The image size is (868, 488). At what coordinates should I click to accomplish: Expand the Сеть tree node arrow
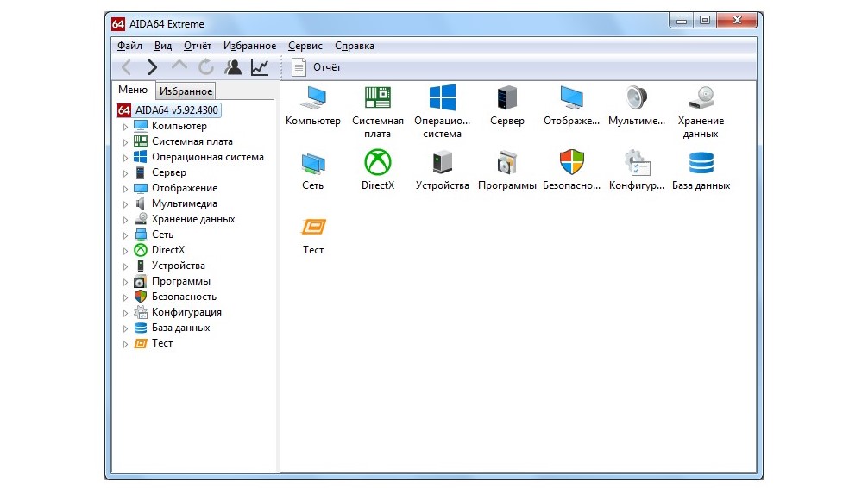(126, 235)
